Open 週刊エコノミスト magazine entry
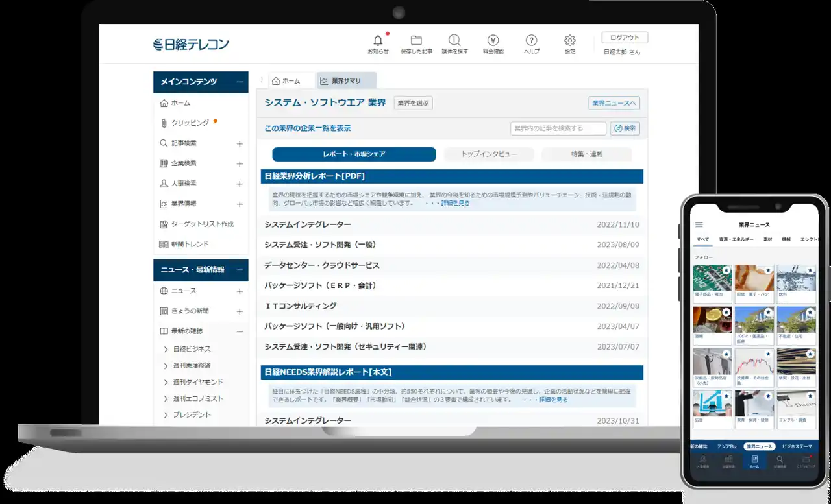This screenshot has height=504, width=831. pyautogui.click(x=198, y=398)
